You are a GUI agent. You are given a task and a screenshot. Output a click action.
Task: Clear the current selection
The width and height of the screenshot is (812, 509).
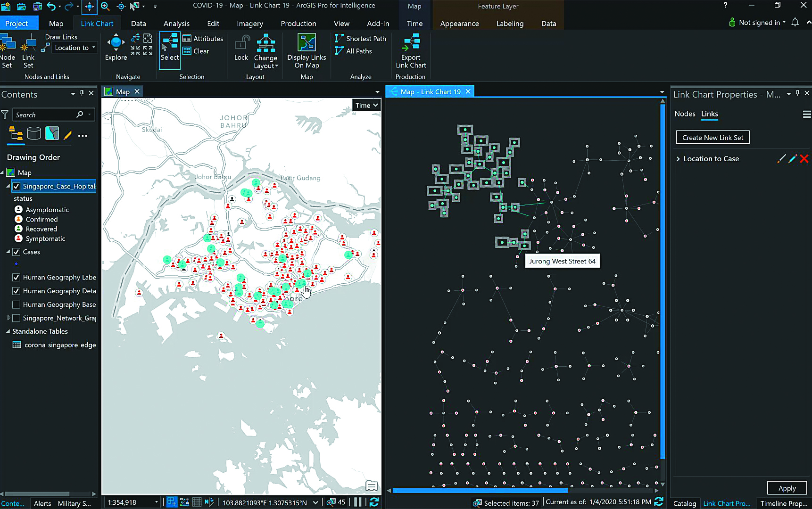coord(196,51)
